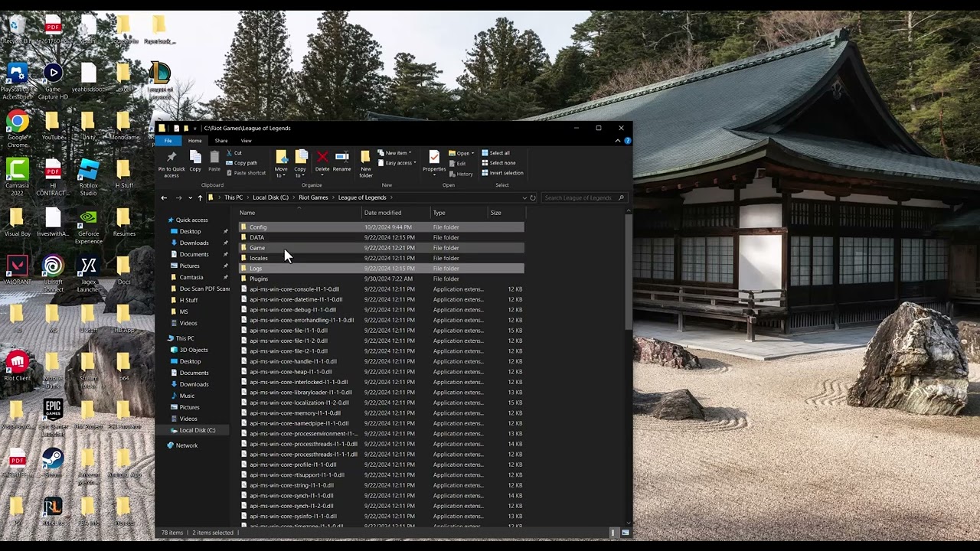Viewport: 980px width, 551px height.
Task: Select Downloads under Quick access
Action: click(x=194, y=243)
